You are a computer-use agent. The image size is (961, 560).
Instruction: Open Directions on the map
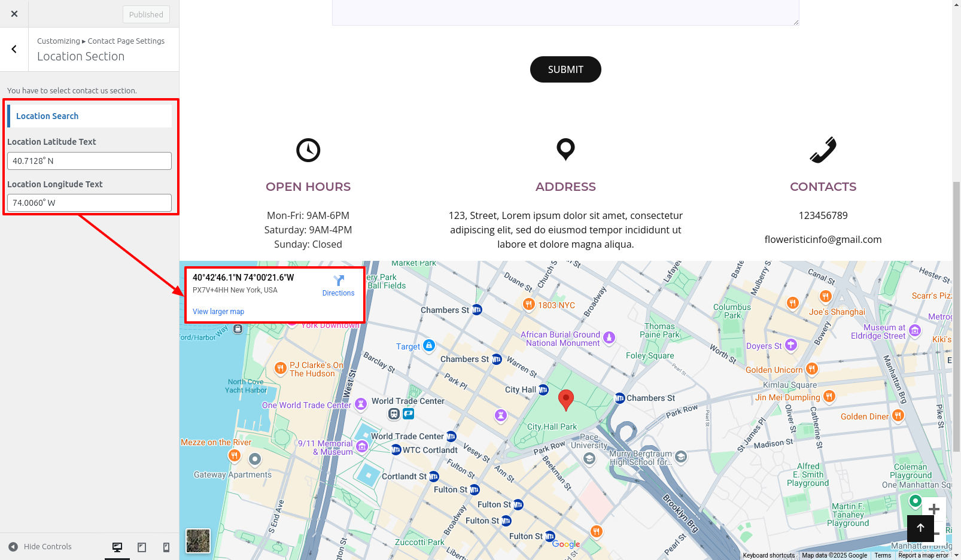(x=338, y=285)
